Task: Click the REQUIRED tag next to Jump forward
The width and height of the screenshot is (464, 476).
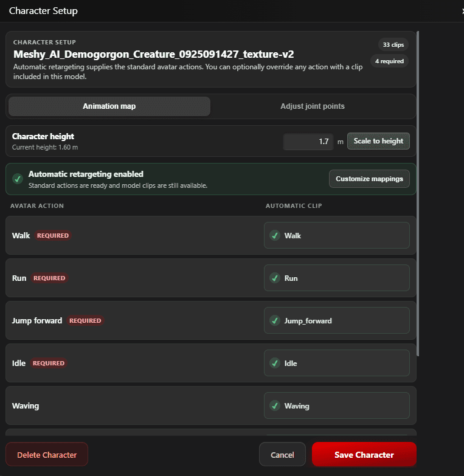Action: 85,320
